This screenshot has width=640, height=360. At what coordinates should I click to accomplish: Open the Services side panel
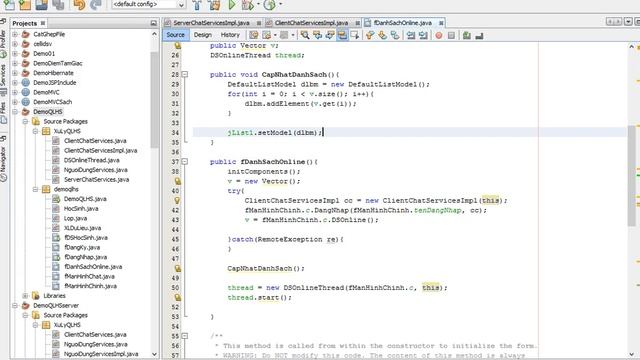(x=3, y=80)
